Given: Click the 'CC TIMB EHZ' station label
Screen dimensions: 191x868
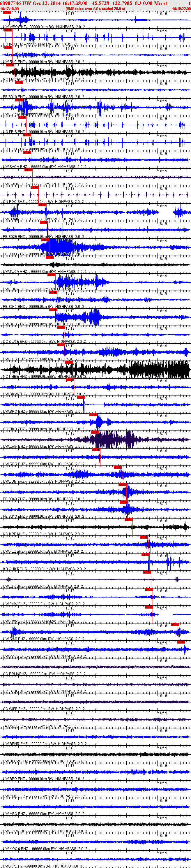Looking at the screenshot, I should (14, 429).
